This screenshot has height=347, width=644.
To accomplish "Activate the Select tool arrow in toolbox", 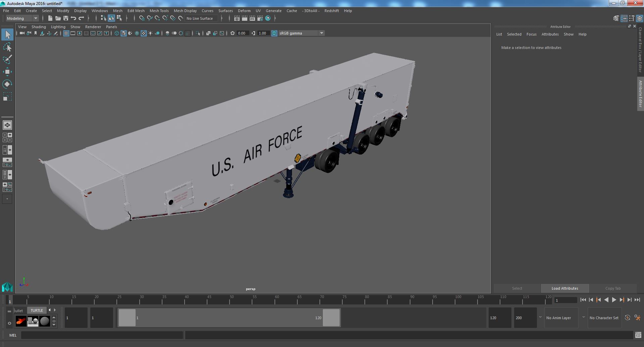I will coord(7,35).
